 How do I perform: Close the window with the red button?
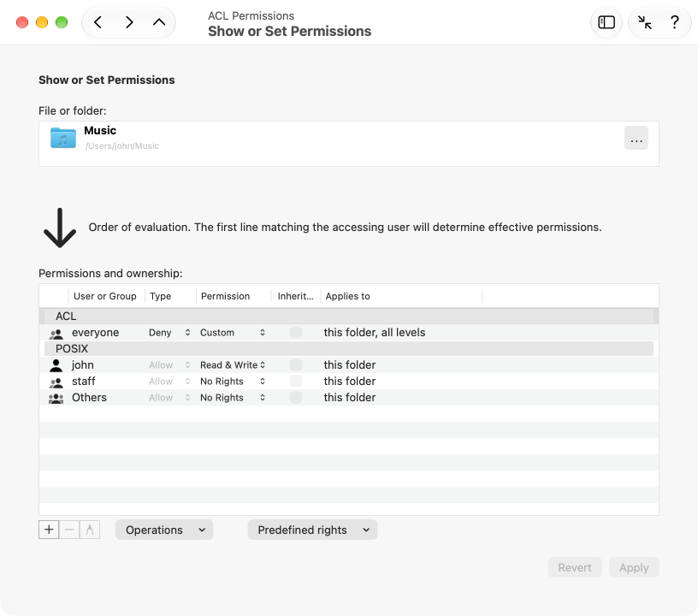22,22
